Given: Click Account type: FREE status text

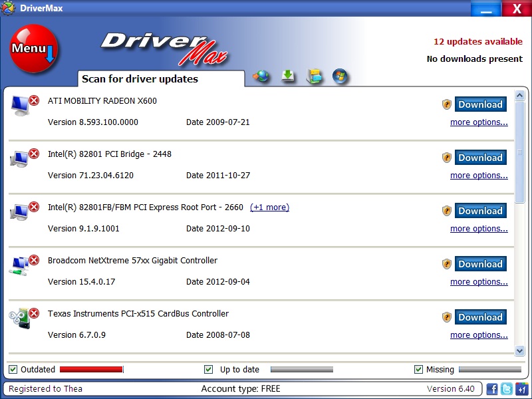Looking at the screenshot, I should pos(241,389).
